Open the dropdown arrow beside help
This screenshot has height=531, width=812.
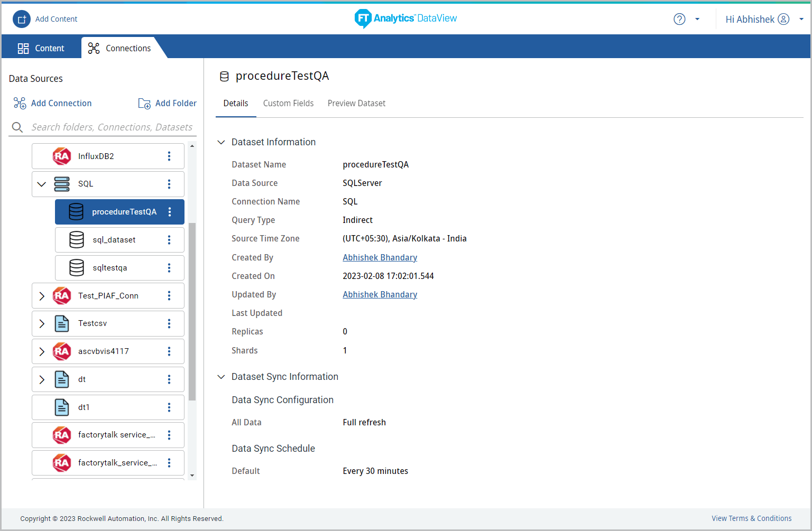click(697, 19)
